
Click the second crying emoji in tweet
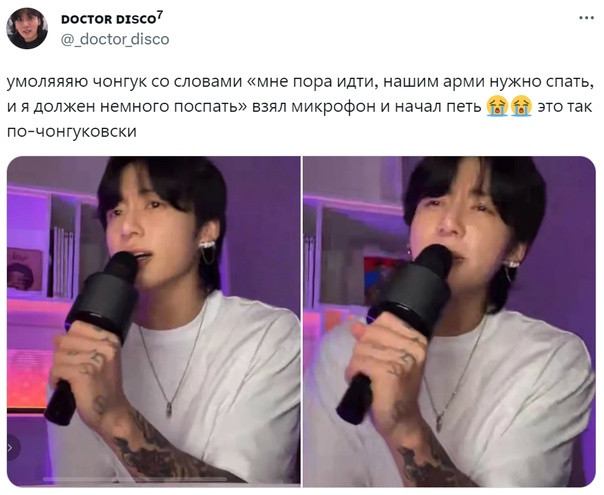click(521, 107)
